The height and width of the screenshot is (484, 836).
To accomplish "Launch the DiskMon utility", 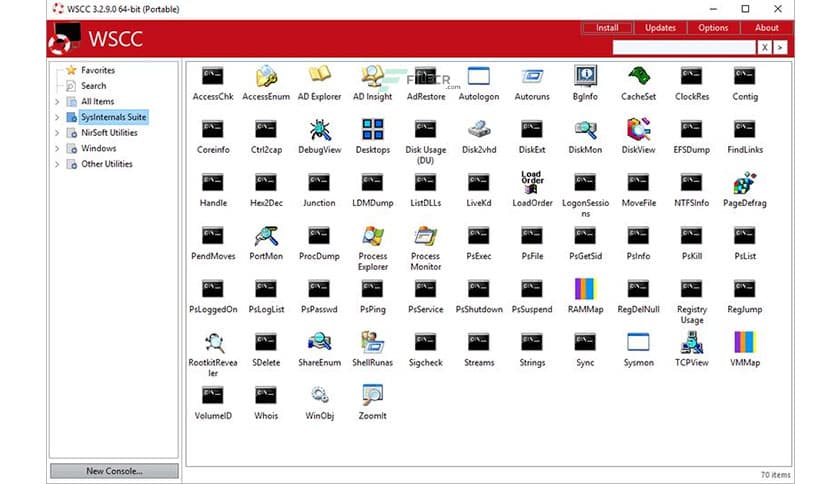I will [585, 130].
